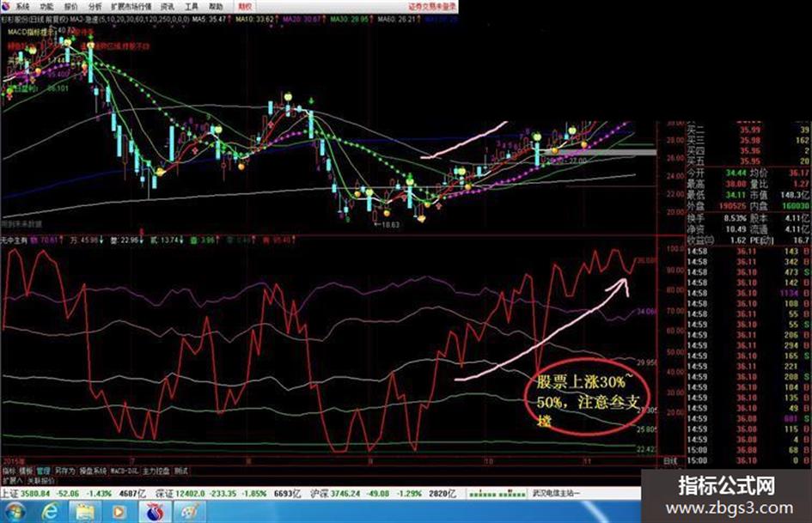Open Internet Explorer from the taskbar

click(50, 512)
